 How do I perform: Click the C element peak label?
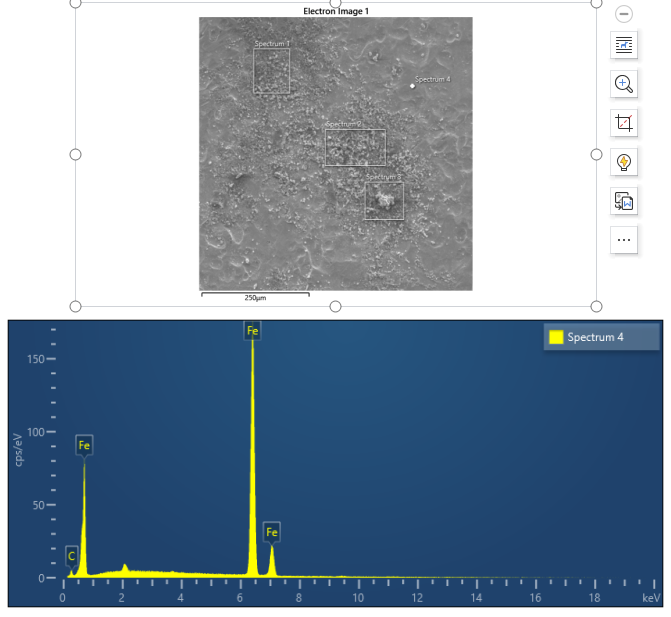71,556
